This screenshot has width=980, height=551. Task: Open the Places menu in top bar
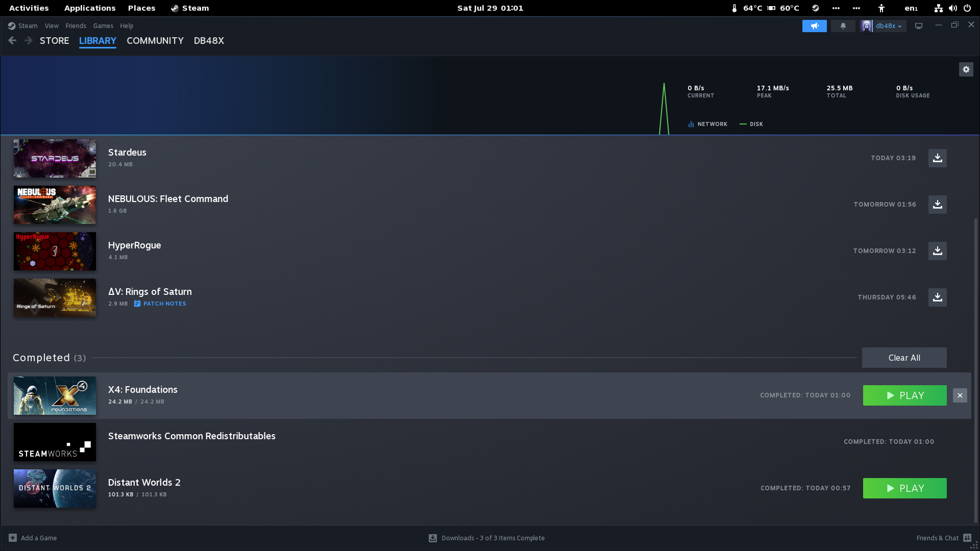pos(142,8)
